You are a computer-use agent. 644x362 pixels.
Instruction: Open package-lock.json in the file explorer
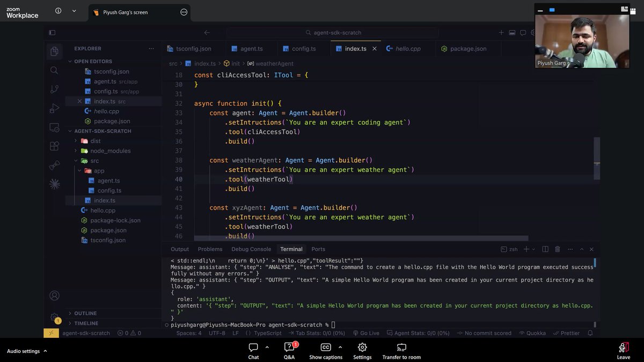click(115, 220)
